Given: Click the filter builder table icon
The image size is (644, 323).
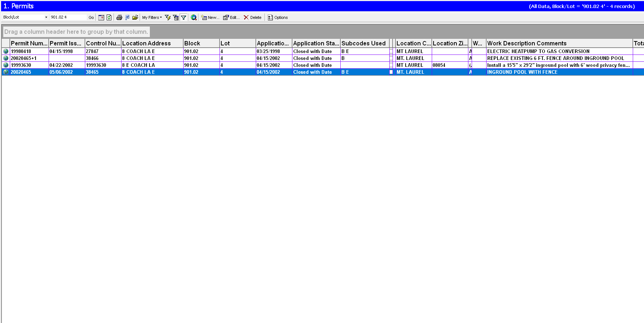Looking at the screenshot, I should coord(176,17).
